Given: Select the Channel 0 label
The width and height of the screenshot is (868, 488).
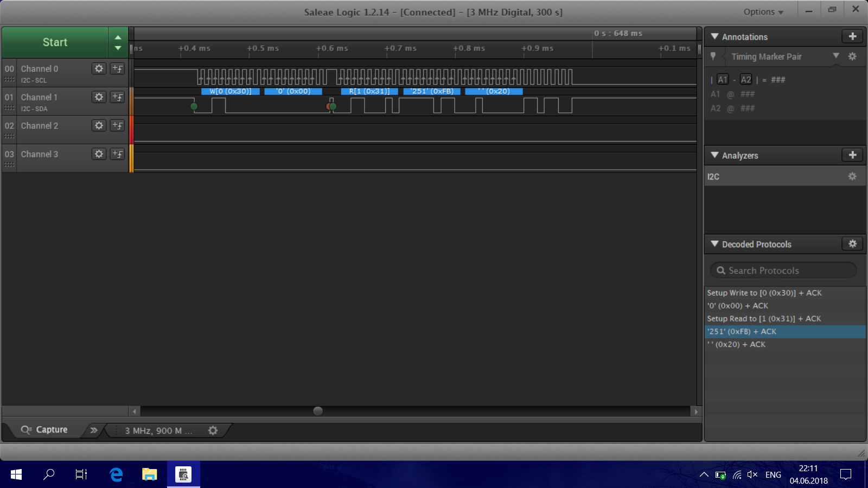Looking at the screenshot, I should (x=40, y=69).
